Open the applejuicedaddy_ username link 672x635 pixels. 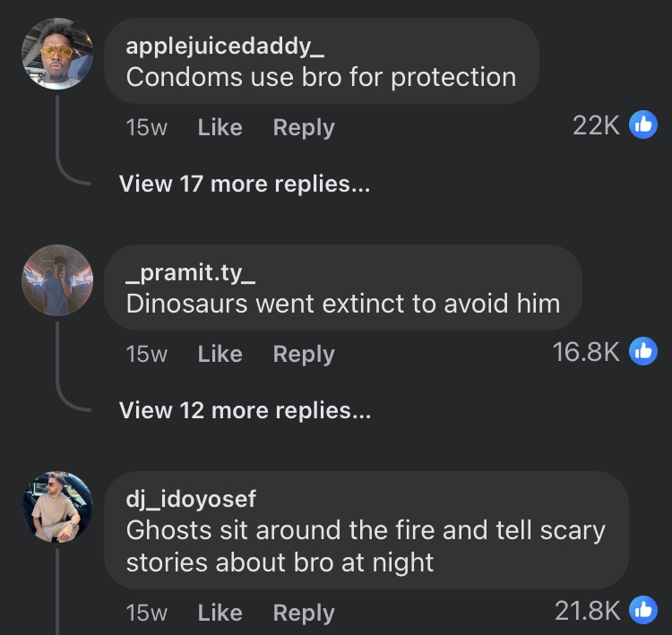219,47
